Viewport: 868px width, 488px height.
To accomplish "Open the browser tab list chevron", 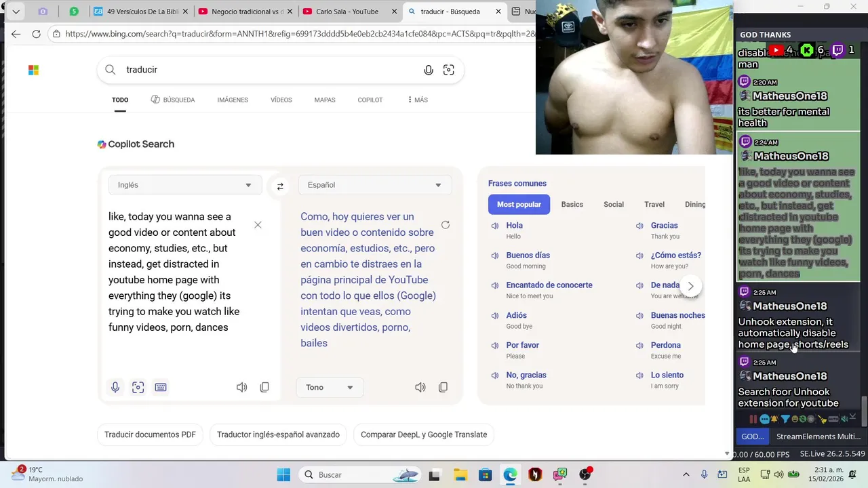I will (x=16, y=12).
